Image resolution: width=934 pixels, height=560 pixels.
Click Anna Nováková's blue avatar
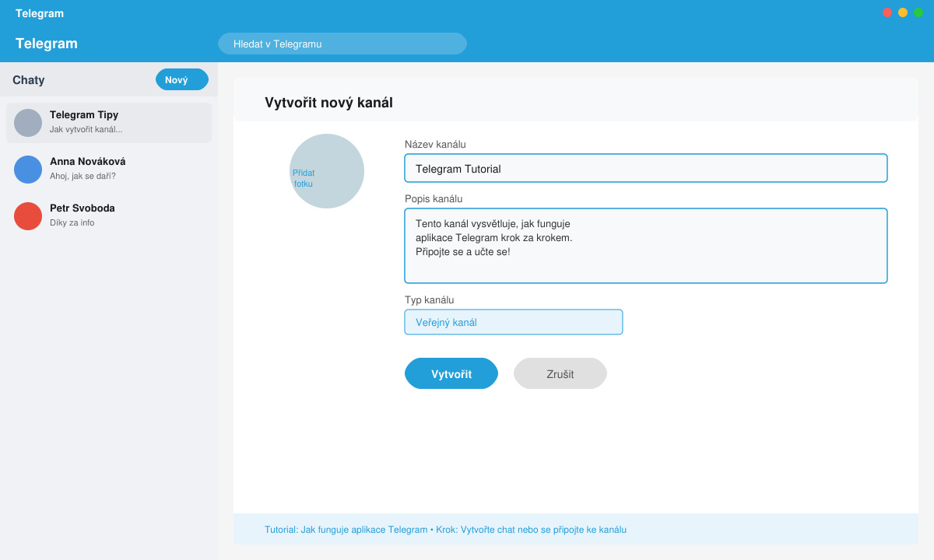pyautogui.click(x=28, y=170)
